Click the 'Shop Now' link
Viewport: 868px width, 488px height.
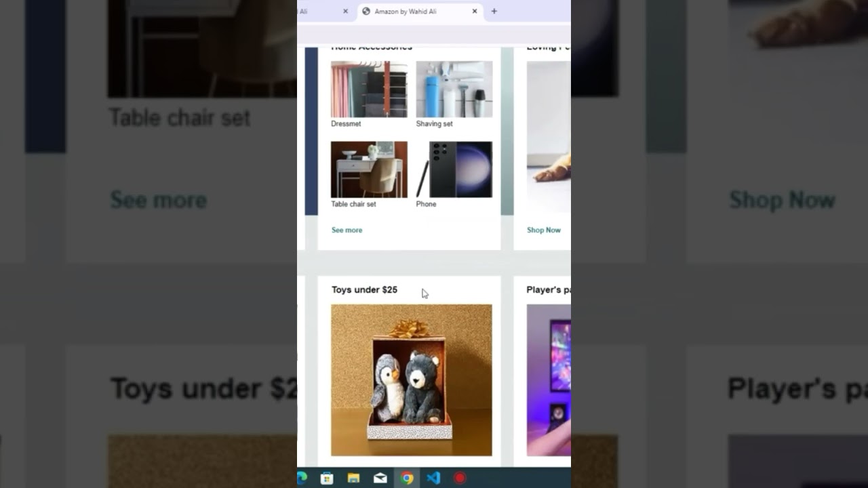pyautogui.click(x=544, y=230)
